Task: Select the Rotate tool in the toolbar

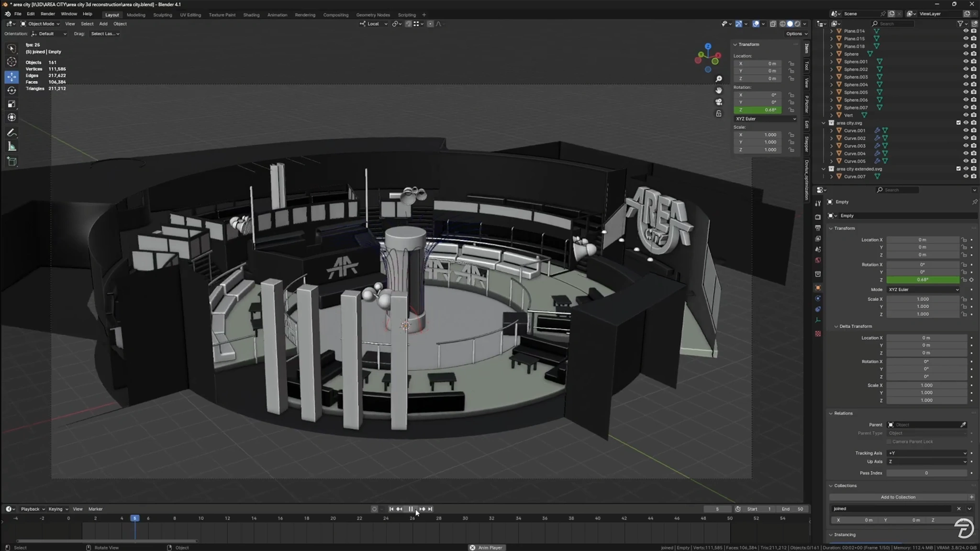Action: click(x=11, y=90)
